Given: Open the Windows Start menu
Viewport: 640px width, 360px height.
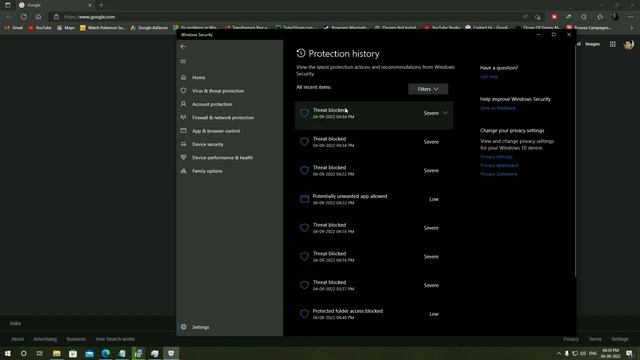Looking at the screenshot, I should tap(8, 353).
